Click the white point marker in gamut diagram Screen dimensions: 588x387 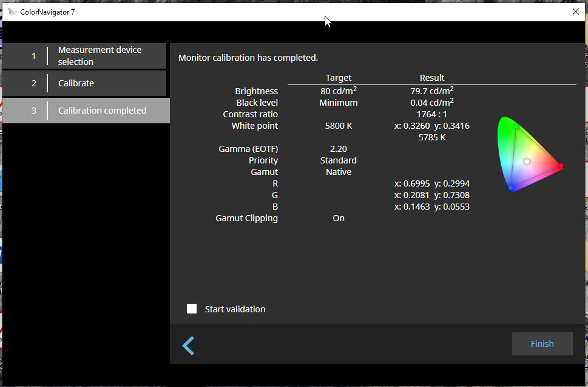527,162
